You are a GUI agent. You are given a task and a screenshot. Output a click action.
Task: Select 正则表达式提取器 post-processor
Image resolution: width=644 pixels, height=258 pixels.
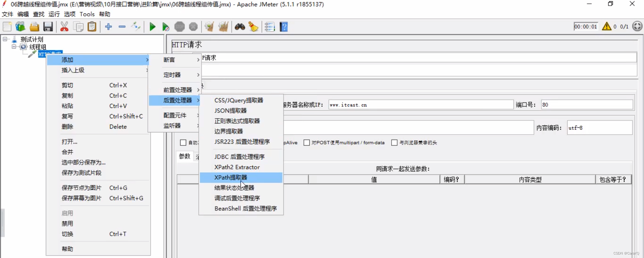[x=241, y=121]
